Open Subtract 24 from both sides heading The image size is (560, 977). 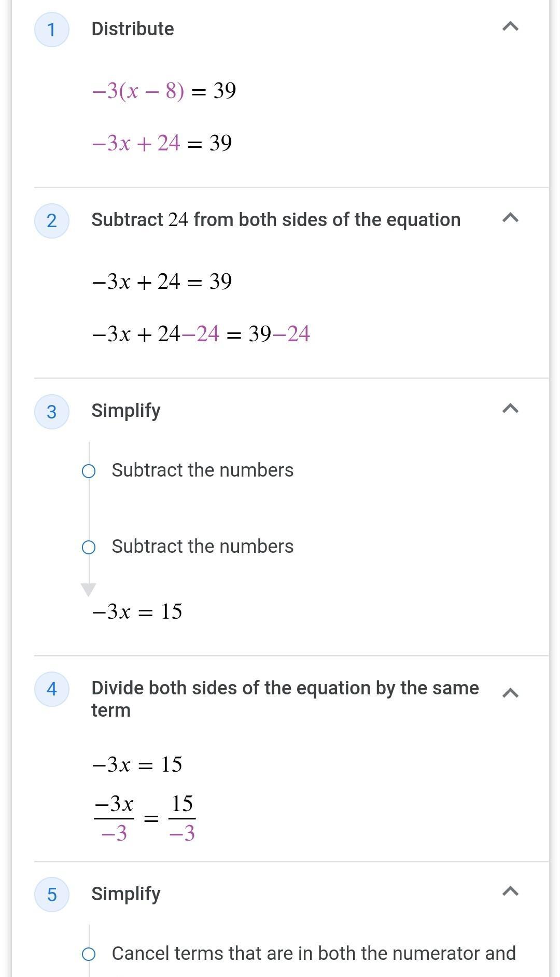[x=276, y=220]
